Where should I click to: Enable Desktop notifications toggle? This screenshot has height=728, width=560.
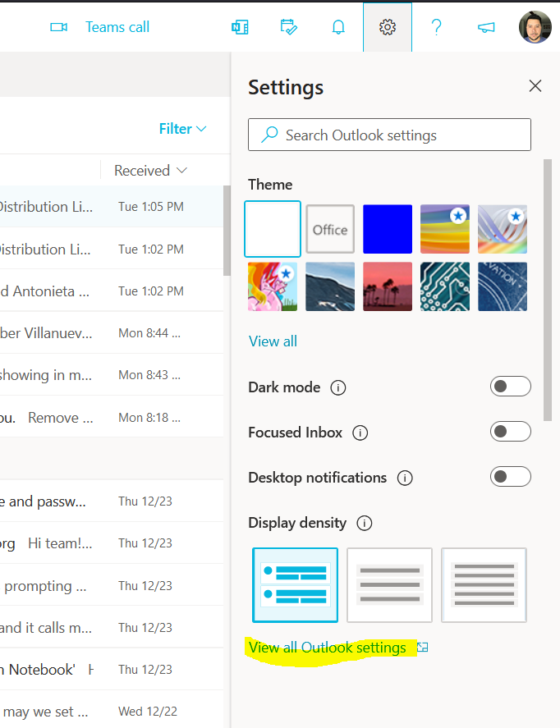click(x=510, y=477)
